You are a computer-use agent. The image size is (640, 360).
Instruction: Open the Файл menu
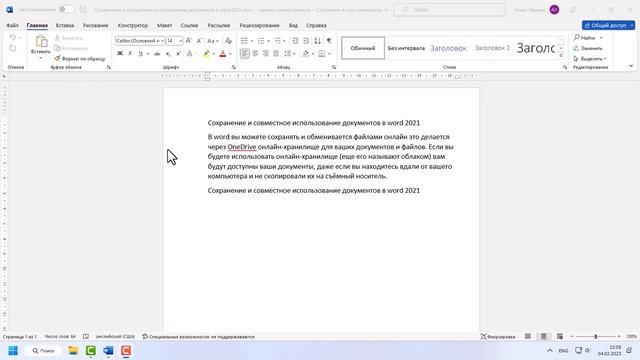[x=12, y=25]
